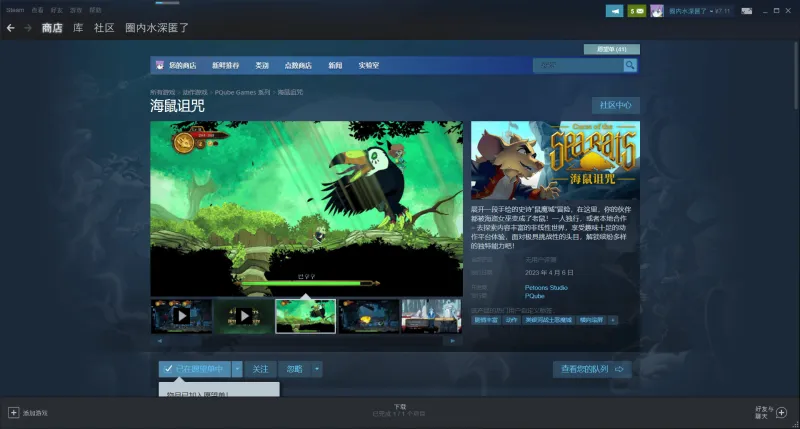
Task: Click the thumbnail strip horizontal scrollbar track
Action: pos(306,341)
